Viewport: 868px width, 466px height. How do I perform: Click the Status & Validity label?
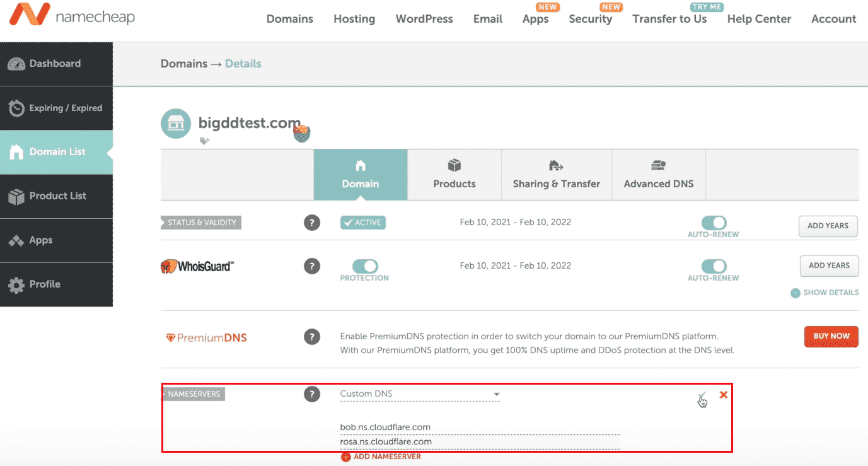tap(201, 223)
